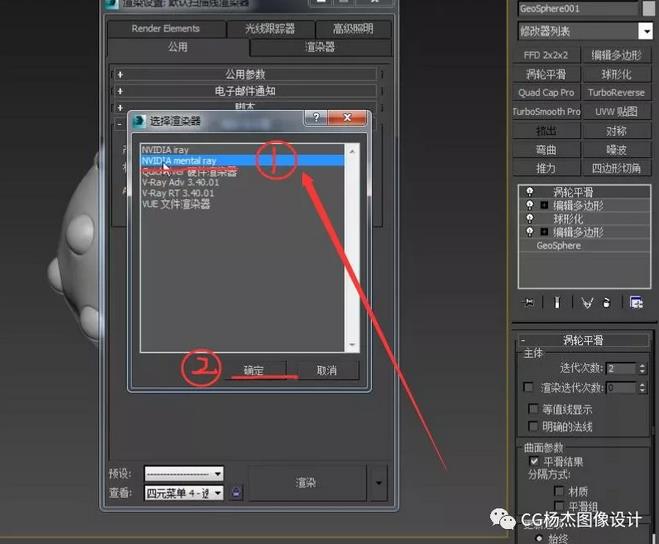Click the GeoSphere001 object name field
659x544 pixels.
[578, 8]
